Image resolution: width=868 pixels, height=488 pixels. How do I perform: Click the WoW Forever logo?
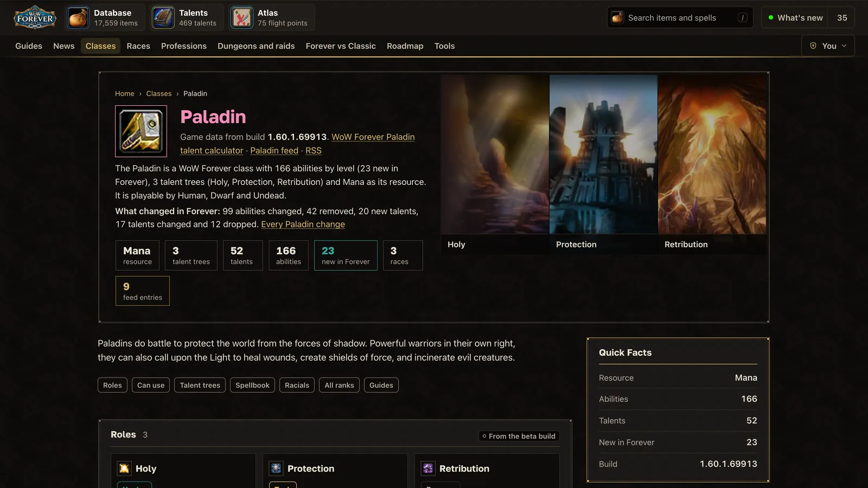tap(35, 17)
